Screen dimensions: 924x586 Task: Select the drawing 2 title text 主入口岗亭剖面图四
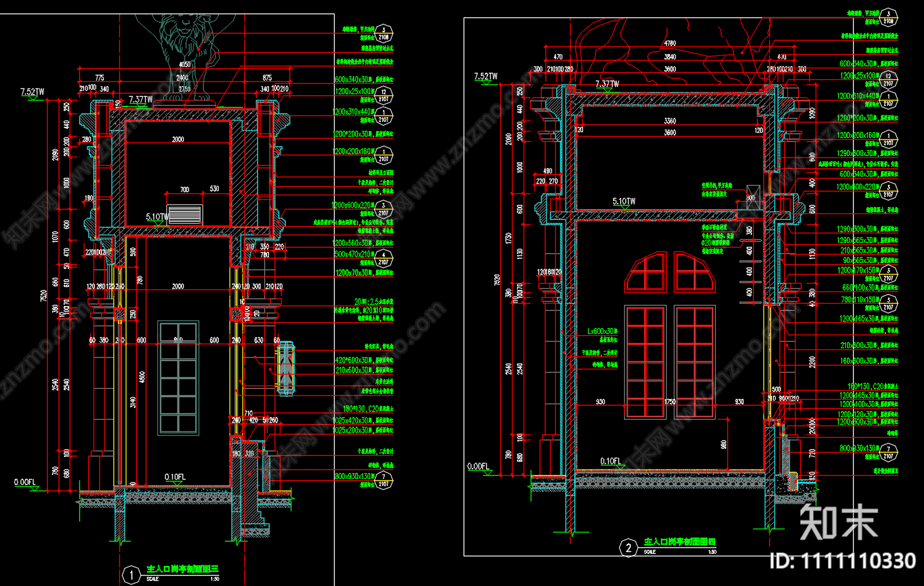680,542
